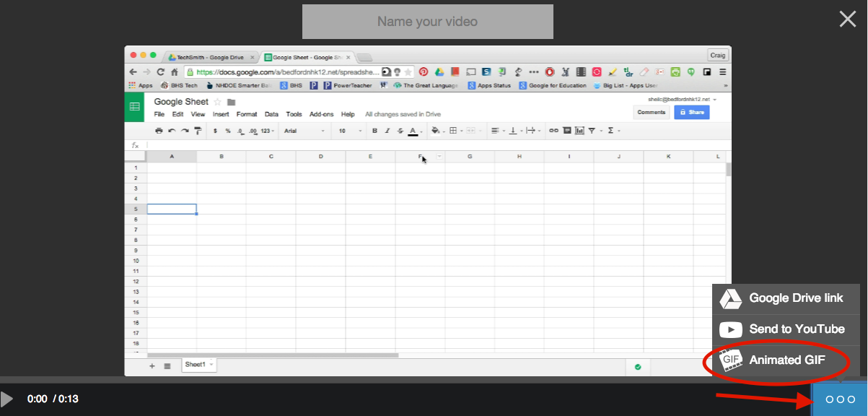Image resolution: width=868 pixels, height=416 pixels.
Task: Play the recorded video
Action: pos(7,399)
